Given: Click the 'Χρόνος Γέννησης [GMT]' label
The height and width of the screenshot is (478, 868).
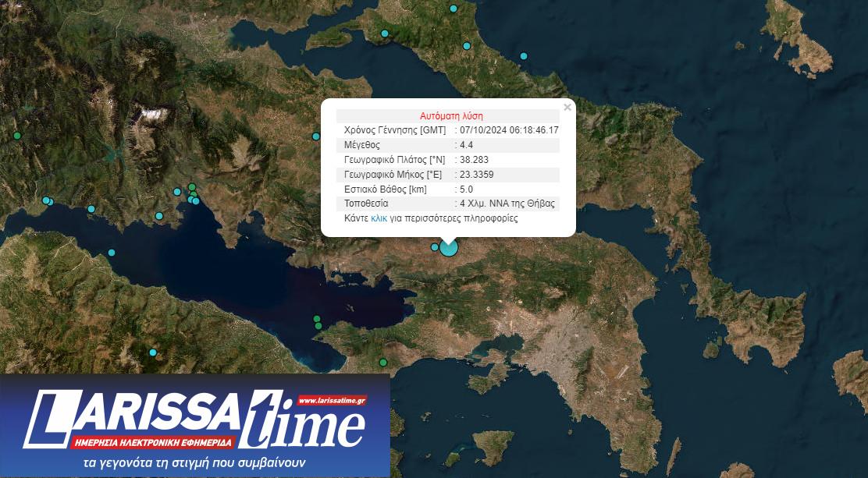Looking at the screenshot, I should coord(395,130).
